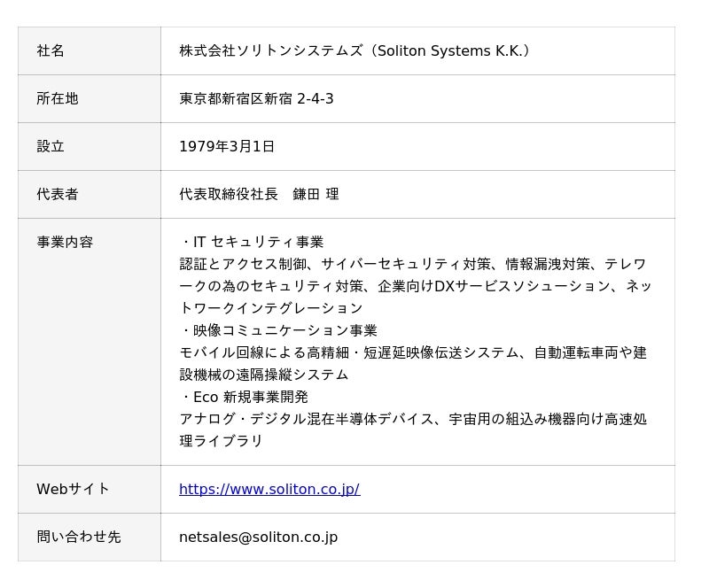
Task: Click the トワークインテグレーション text line
Action: click(271, 308)
